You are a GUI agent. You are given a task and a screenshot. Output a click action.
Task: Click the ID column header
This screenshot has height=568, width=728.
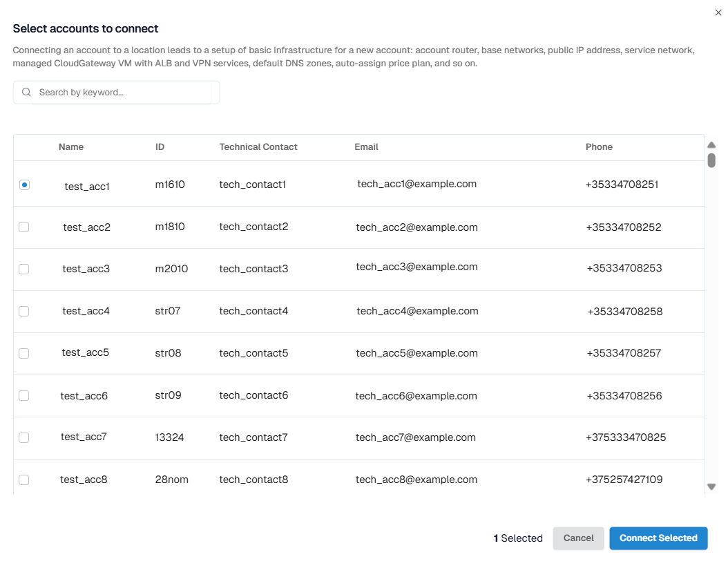160,147
